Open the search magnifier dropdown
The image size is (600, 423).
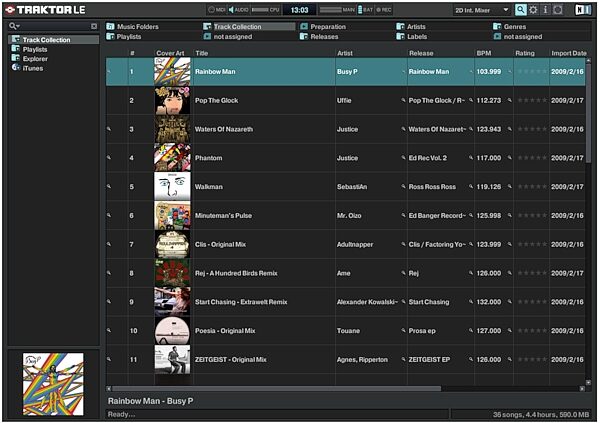pyautogui.click(x=15, y=26)
